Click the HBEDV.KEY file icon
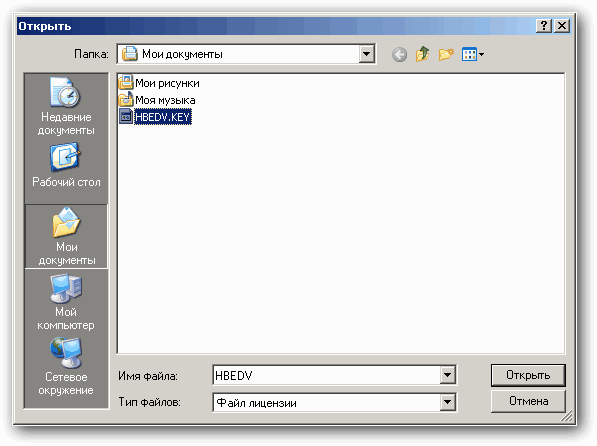597x446 pixels. pos(126,117)
